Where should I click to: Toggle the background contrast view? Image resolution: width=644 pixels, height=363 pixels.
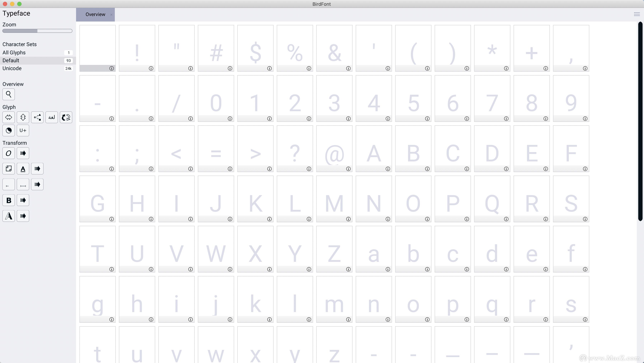[x=8, y=130]
